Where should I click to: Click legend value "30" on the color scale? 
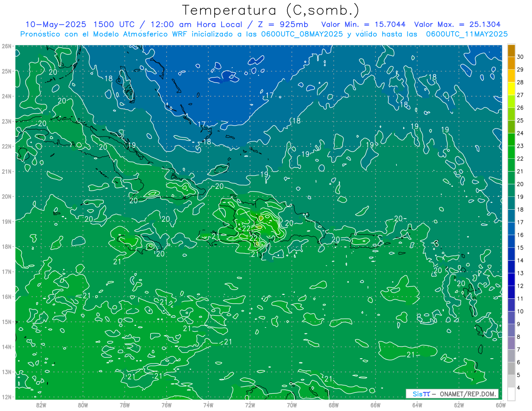(520, 57)
